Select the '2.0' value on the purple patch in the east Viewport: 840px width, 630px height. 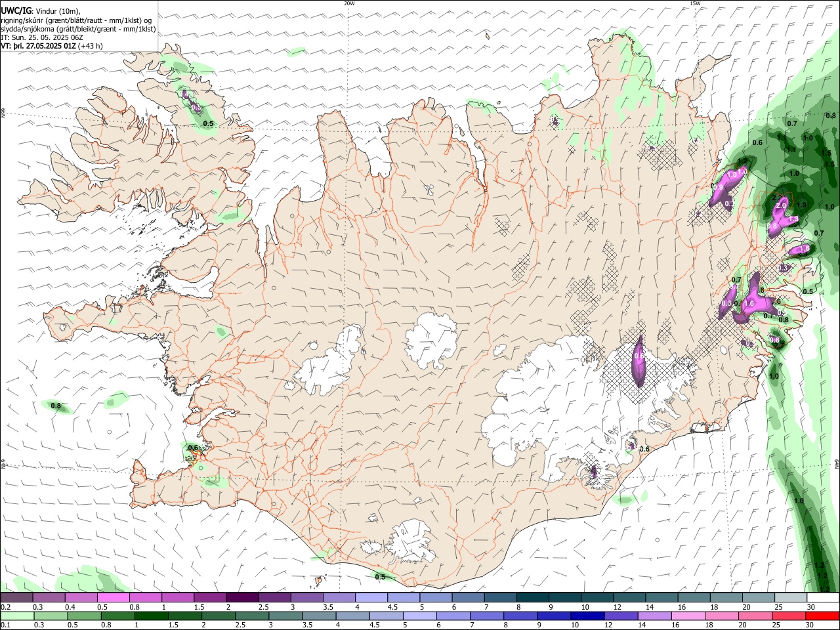(781, 205)
